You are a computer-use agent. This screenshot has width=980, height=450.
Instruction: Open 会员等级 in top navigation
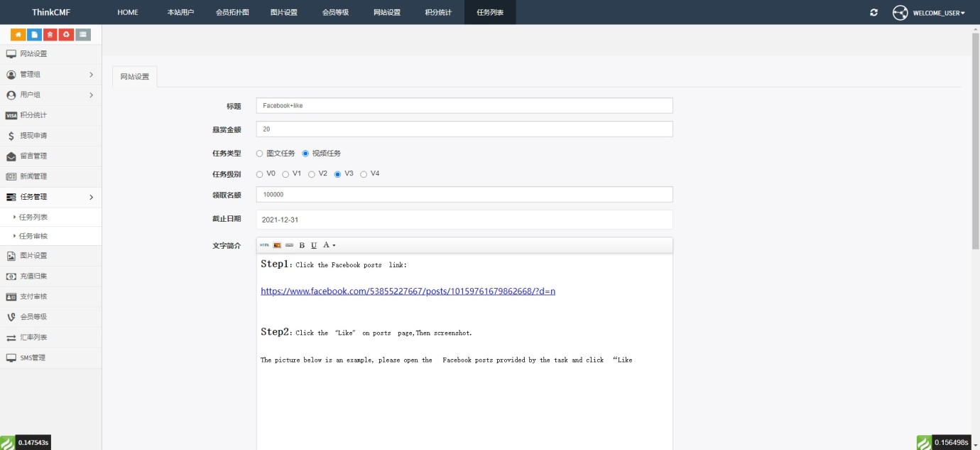coord(335,12)
